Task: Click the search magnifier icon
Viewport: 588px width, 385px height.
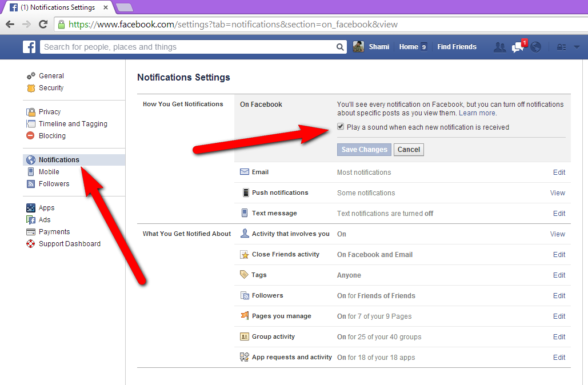Action: coord(340,47)
